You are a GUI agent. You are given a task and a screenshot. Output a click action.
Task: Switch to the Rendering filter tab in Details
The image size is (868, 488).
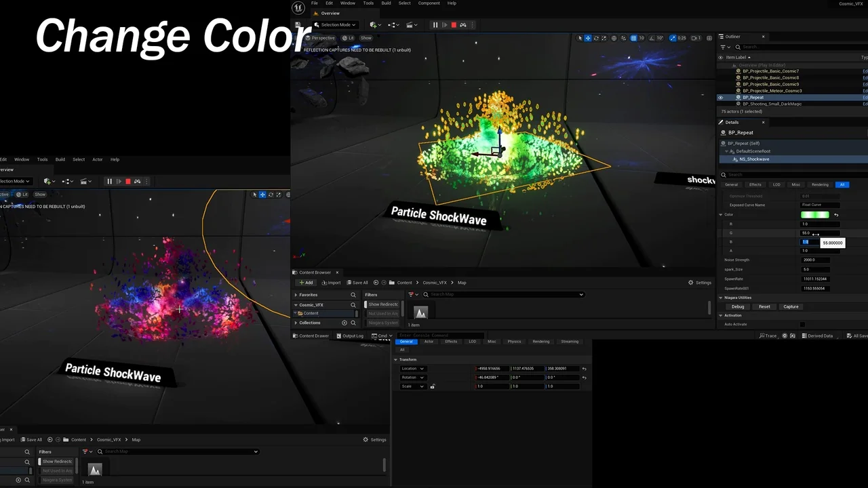click(820, 184)
